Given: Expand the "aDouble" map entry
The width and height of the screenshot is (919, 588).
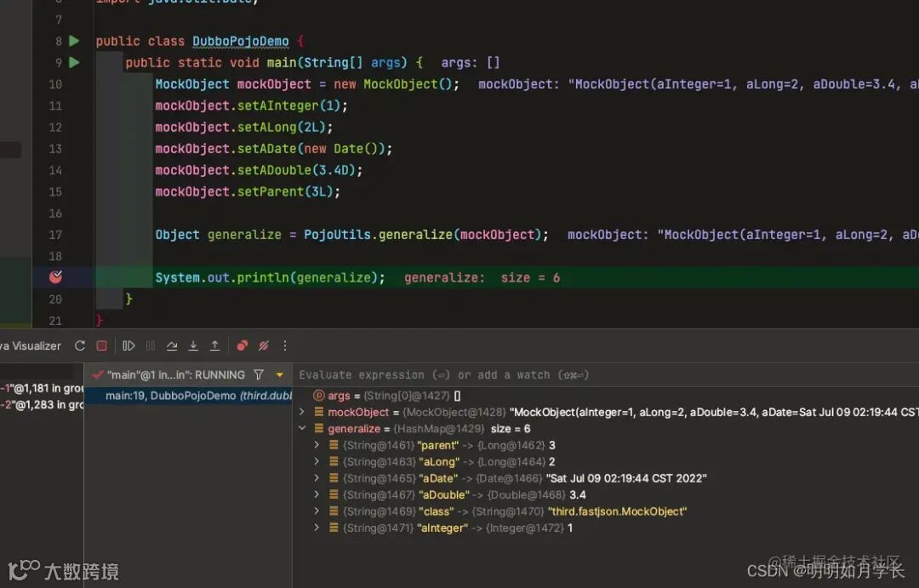Looking at the screenshot, I should [317, 494].
